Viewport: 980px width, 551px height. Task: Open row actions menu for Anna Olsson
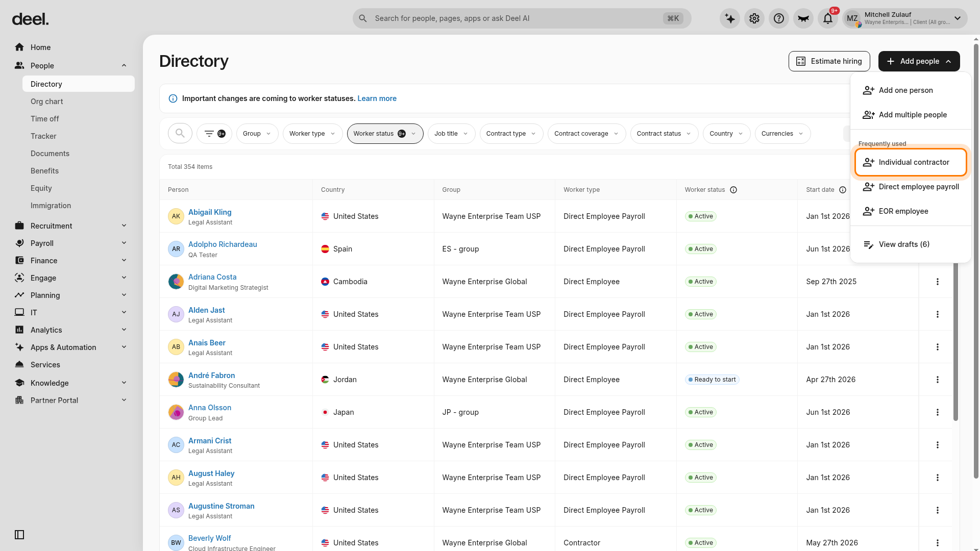coord(938,412)
